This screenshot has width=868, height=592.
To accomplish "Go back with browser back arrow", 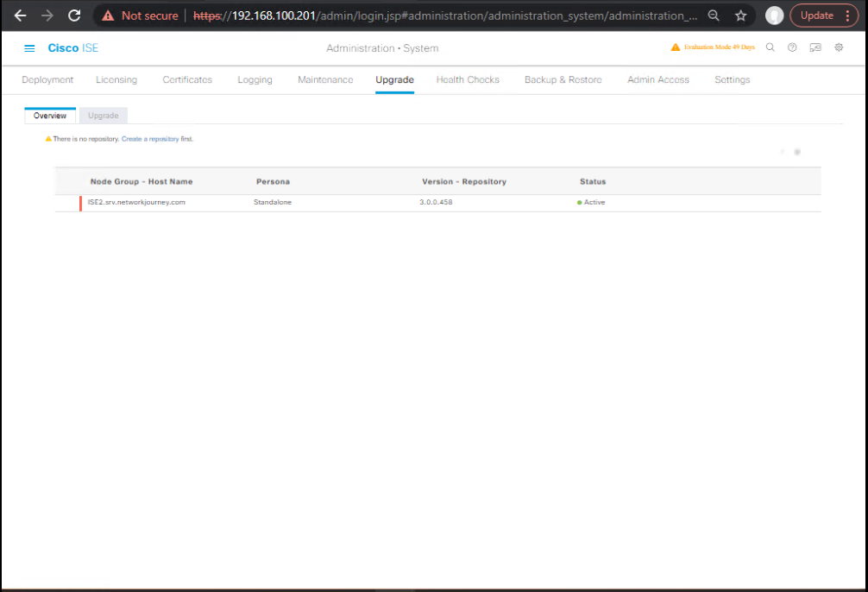I will point(21,16).
